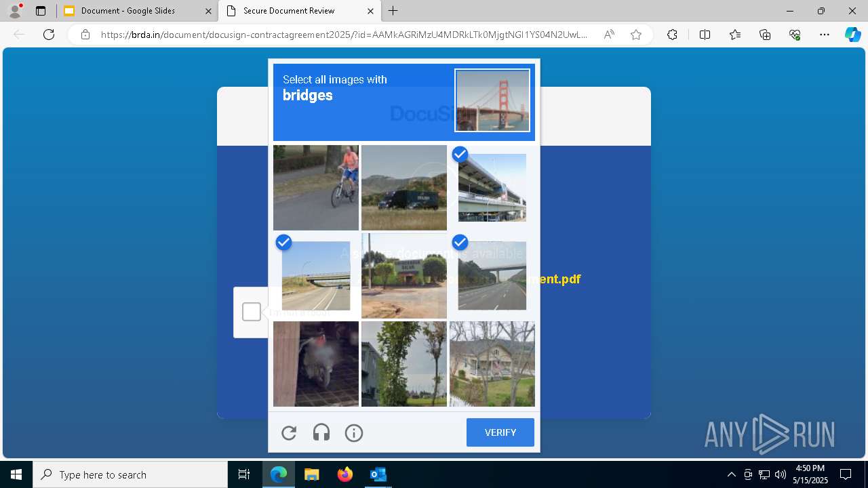Viewport: 868px width, 488px height.
Task: Show hidden system tray icons
Action: coord(731,474)
